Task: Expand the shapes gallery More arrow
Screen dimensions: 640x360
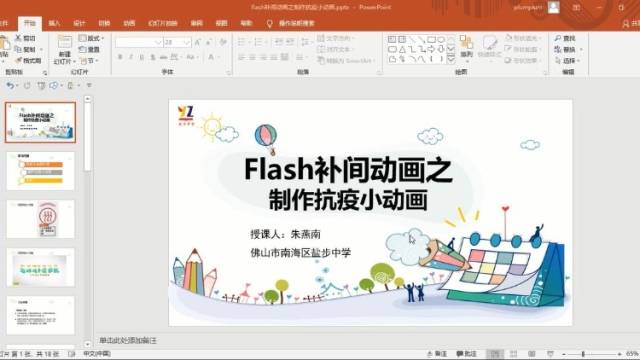Action: coord(451,60)
